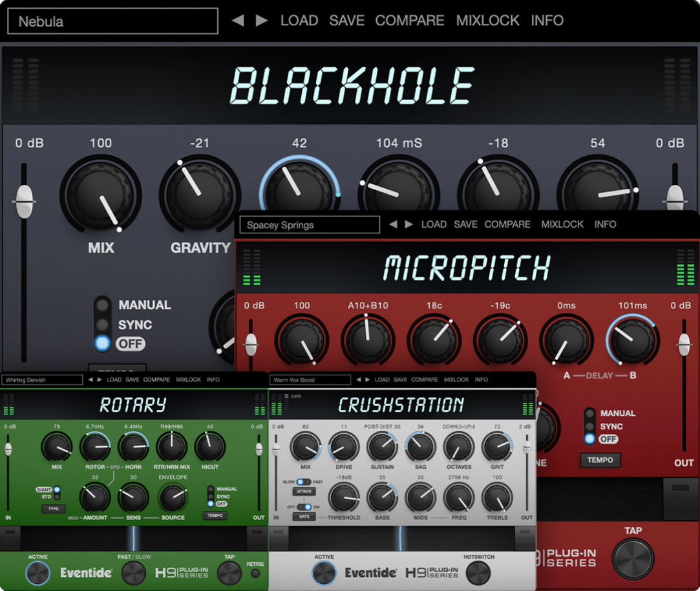Click the TAP footswitch on Rotary

pyautogui.click(x=228, y=573)
